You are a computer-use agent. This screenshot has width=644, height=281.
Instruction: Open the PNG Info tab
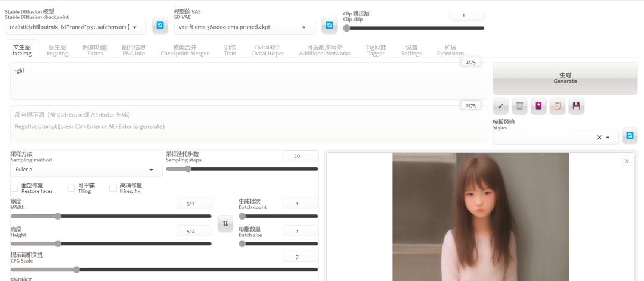click(x=134, y=50)
